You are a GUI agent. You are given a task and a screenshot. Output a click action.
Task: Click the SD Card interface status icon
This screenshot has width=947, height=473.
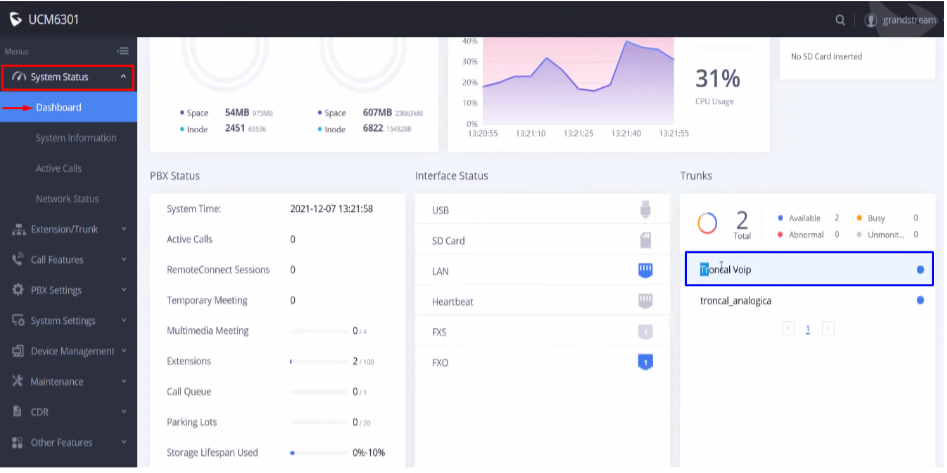[x=646, y=240]
